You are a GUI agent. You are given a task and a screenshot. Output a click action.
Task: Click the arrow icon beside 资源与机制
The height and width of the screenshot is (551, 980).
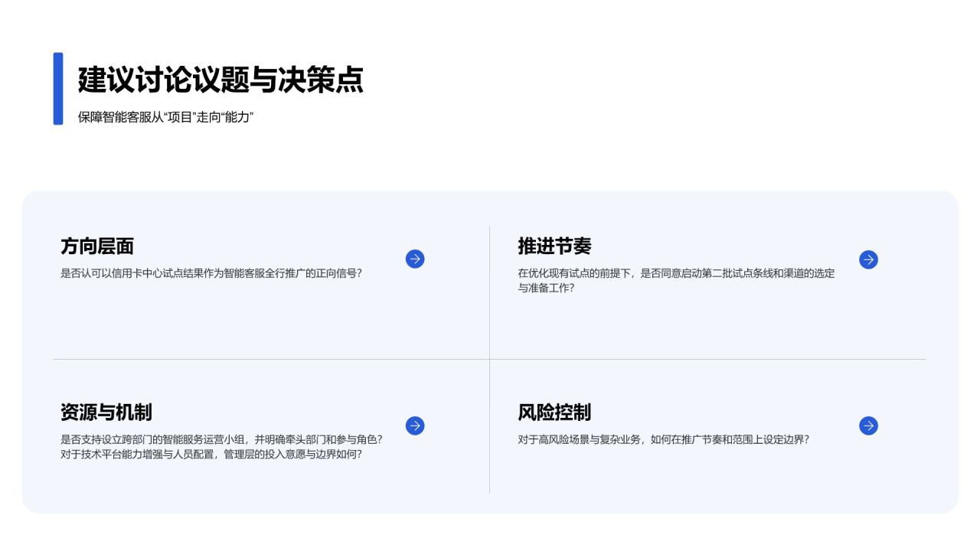pyautogui.click(x=415, y=425)
